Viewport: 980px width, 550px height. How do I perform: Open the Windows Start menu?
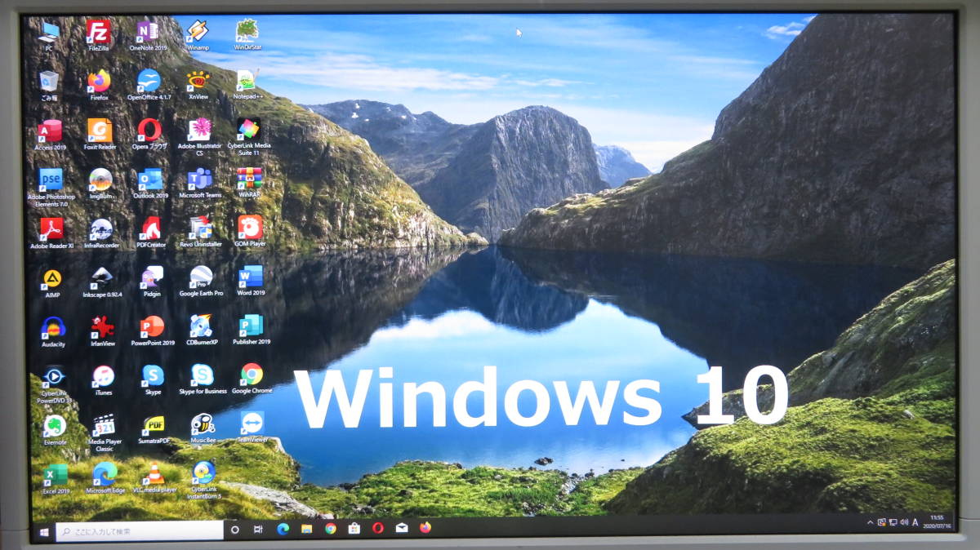pos(44,531)
